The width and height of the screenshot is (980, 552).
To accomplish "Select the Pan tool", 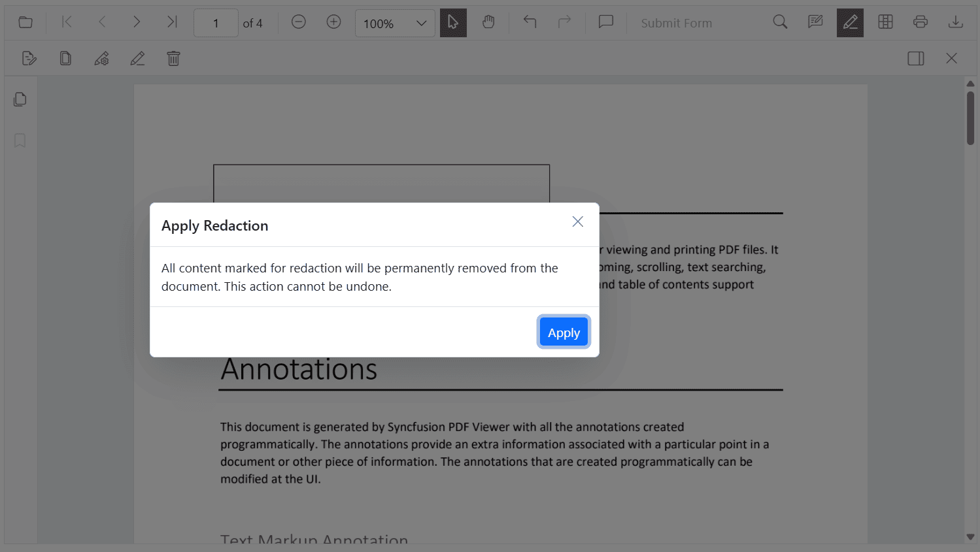I will [488, 22].
